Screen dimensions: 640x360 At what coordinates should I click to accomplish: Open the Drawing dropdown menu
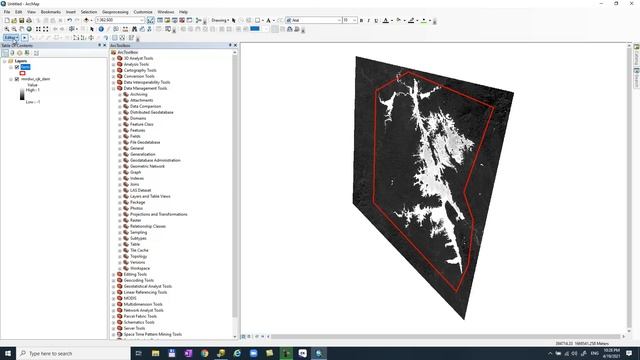pyautogui.click(x=220, y=20)
